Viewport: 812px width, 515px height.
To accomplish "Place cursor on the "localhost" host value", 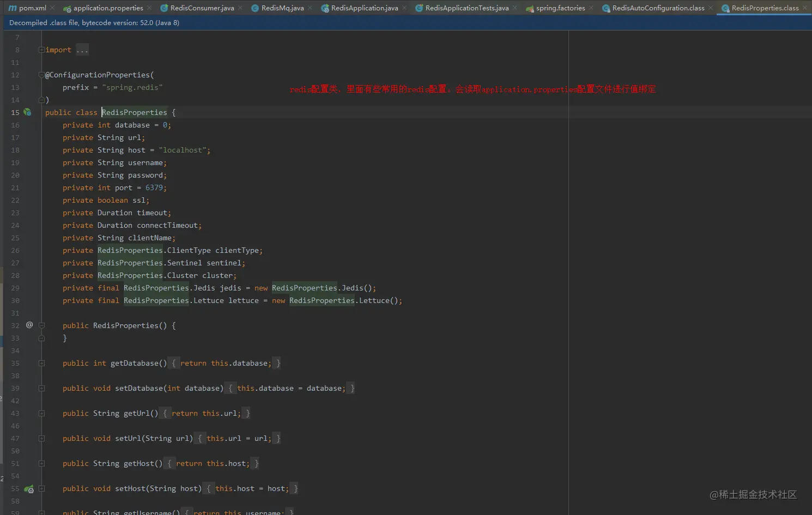I will (183, 150).
